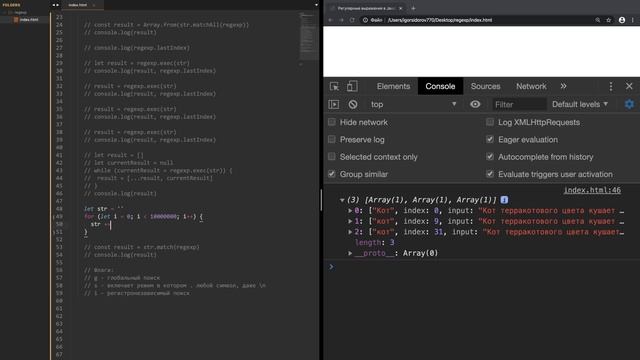Click the browser address bar URL
This screenshot has height=360, width=640.
pyautogui.click(x=440, y=20)
